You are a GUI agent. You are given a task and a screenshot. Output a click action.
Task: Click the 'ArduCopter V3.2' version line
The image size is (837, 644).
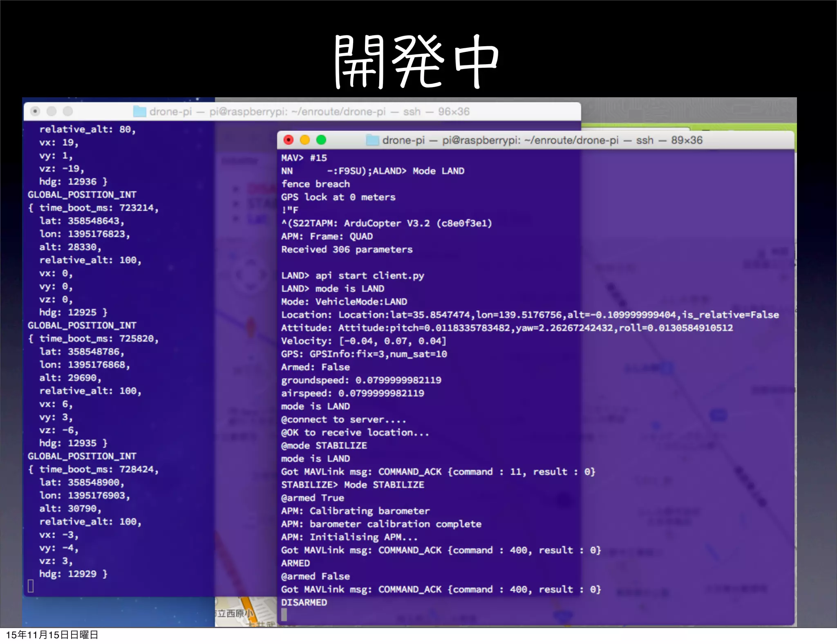(386, 223)
